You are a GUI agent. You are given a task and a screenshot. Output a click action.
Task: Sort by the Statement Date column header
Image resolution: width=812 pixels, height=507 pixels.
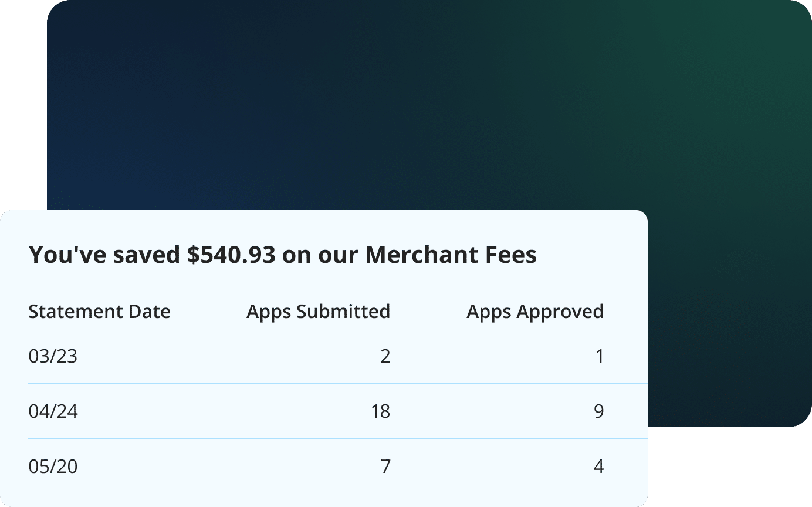tap(99, 311)
